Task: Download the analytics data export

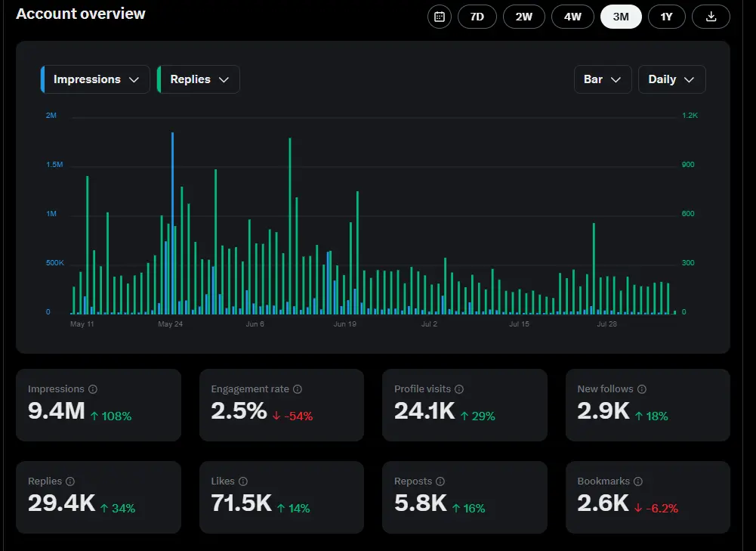Action: (x=711, y=17)
